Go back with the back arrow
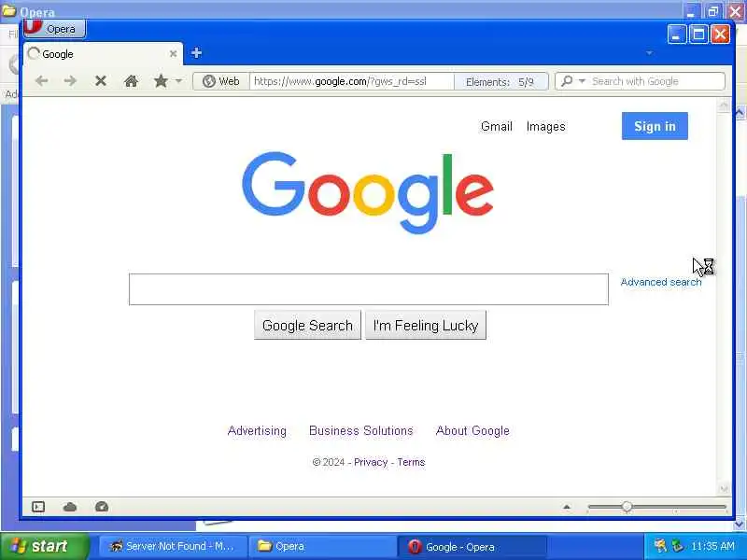 point(42,81)
